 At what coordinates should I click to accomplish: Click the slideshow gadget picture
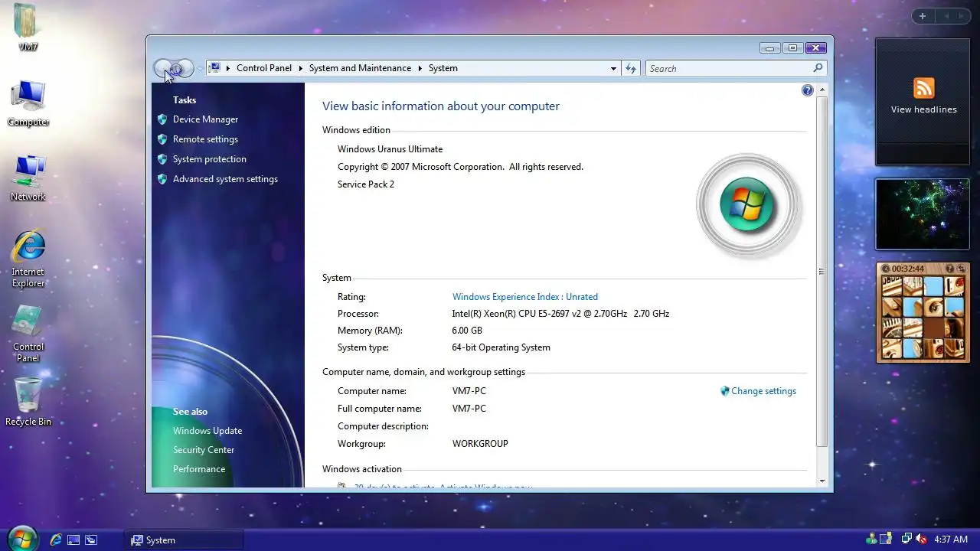[923, 214]
